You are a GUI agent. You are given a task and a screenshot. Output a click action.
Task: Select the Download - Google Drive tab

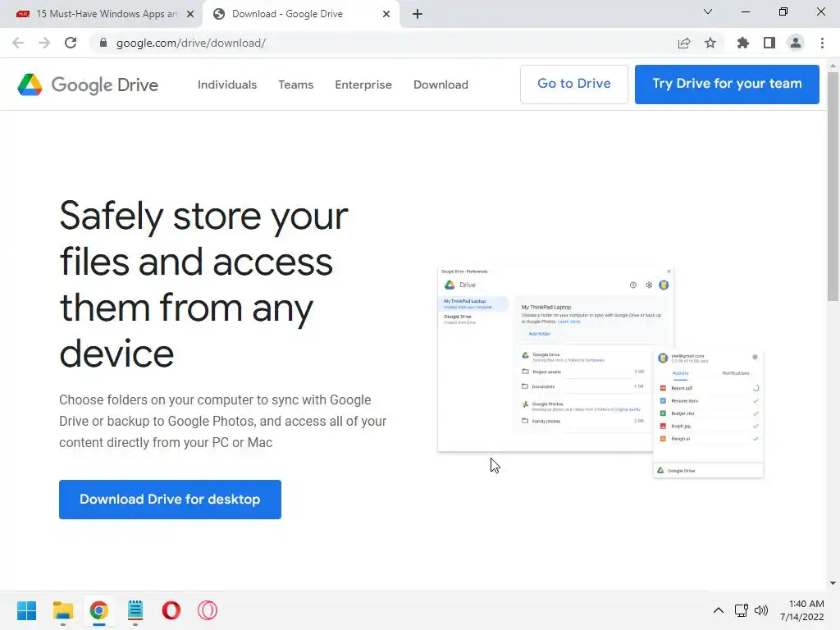point(300,14)
